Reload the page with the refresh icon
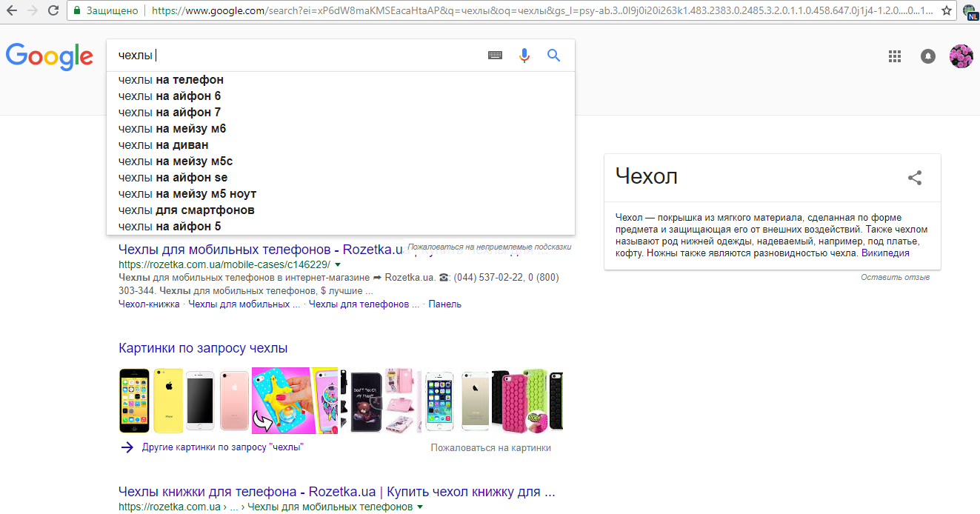Screen dimensions: 980x514 click(x=53, y=10)
